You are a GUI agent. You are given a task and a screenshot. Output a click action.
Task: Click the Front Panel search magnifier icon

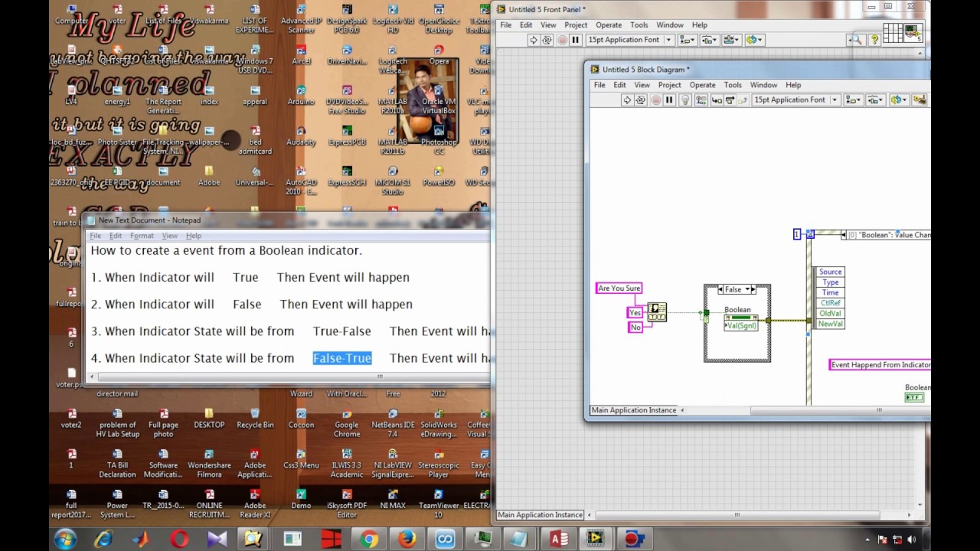856,40
